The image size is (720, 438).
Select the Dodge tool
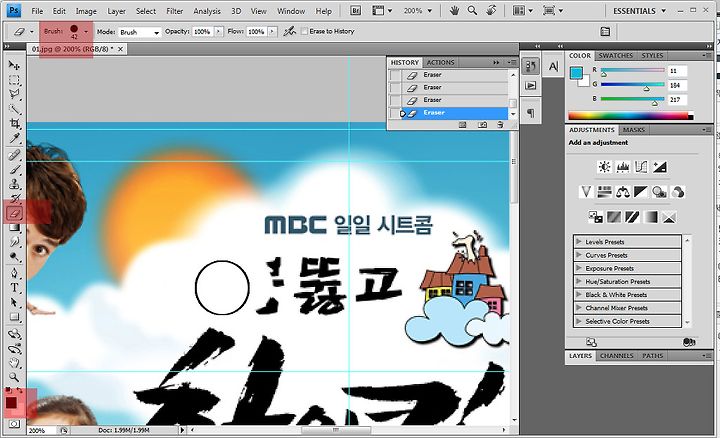[14, 256]
